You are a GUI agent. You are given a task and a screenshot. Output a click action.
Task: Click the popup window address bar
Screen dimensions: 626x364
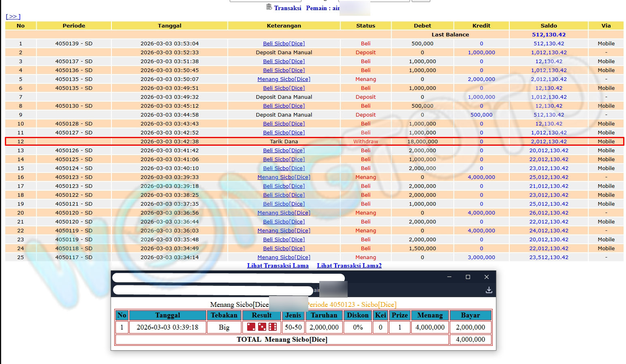pos(213,290)
